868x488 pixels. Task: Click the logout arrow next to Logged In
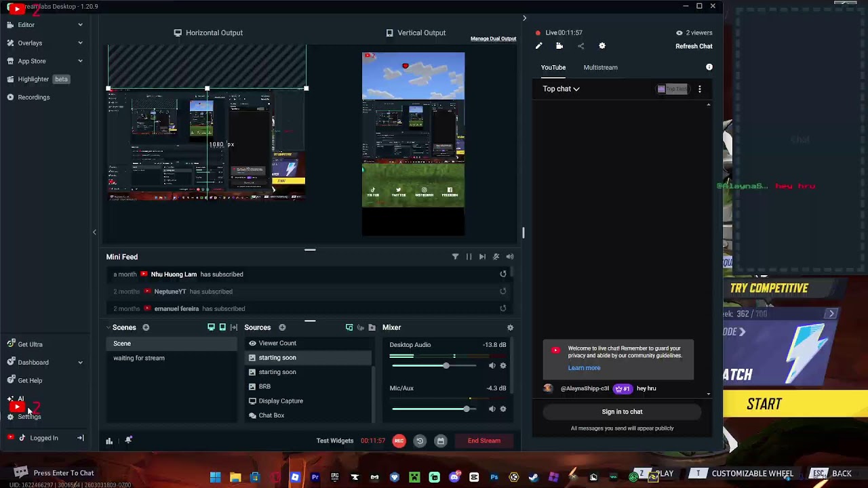coord(80,438)
